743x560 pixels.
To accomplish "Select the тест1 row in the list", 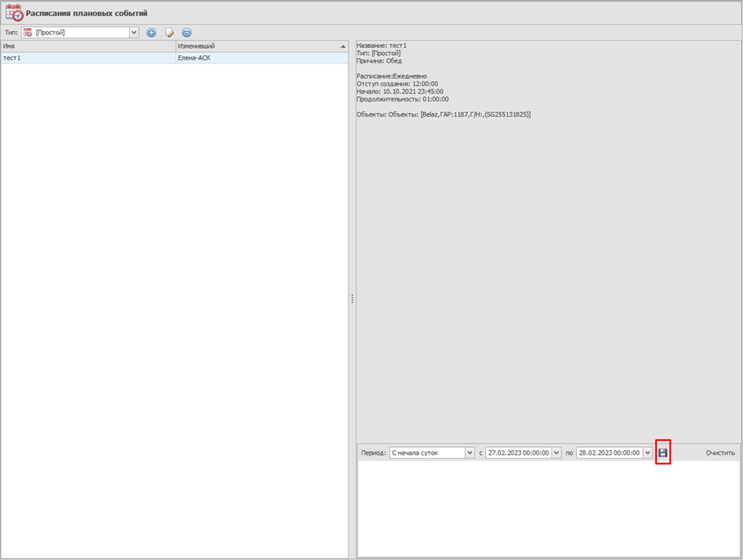I will (88, 58).
